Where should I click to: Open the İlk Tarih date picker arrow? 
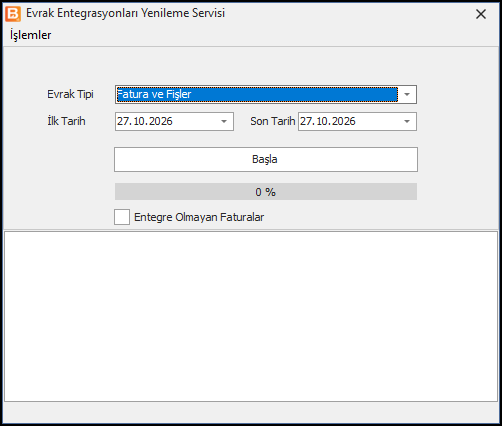click(224, 121)
